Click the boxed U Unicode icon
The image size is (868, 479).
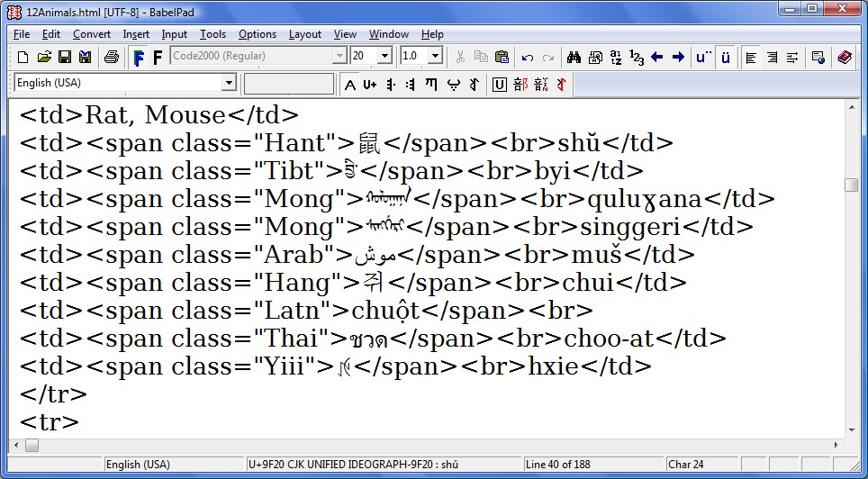500,85
